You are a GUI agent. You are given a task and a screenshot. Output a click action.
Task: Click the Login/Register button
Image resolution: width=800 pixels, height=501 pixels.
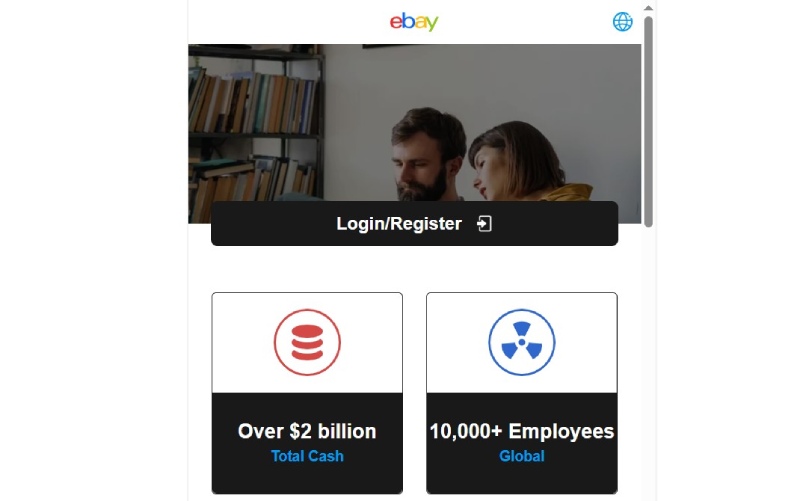(x=414, y=223)
